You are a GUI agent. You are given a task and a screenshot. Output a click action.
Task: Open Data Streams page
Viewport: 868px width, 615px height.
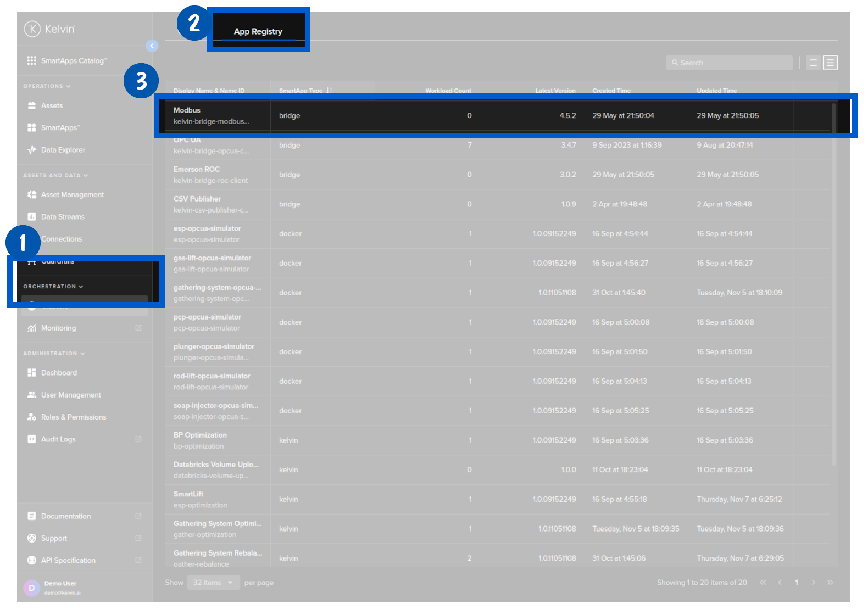point(63,217)
